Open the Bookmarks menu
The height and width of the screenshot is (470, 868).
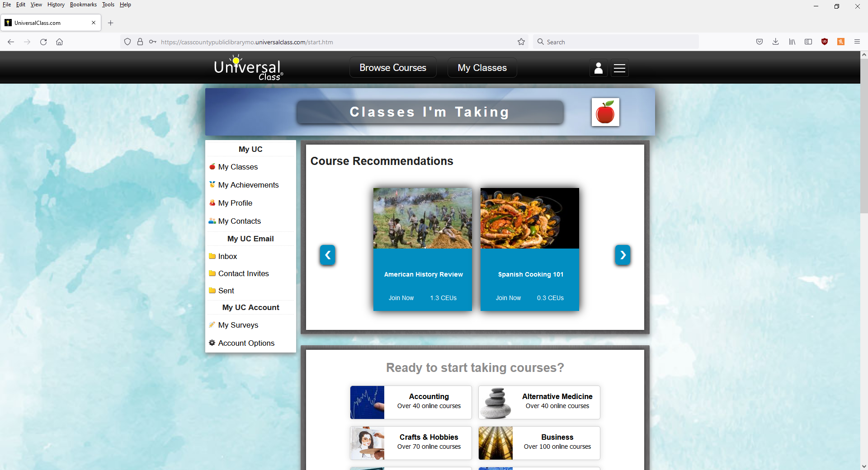pyautogui.click(x=83, y=5)
